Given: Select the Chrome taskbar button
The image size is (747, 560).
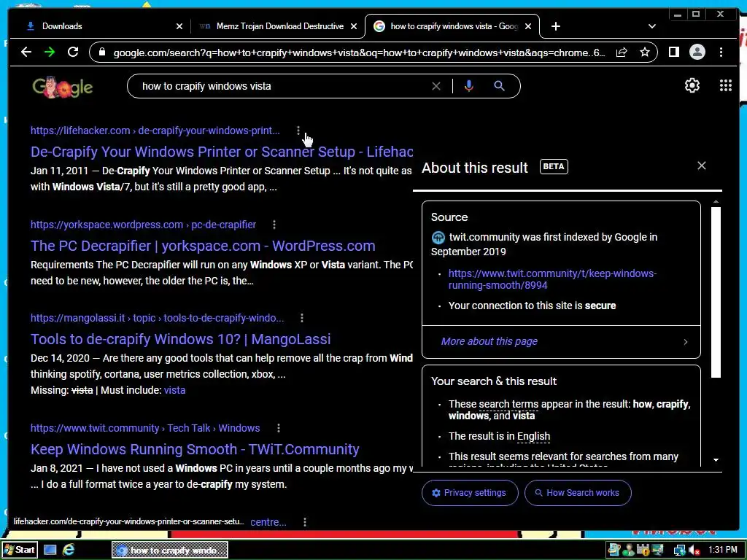Looking at the screenshot, I should (169, 550).
